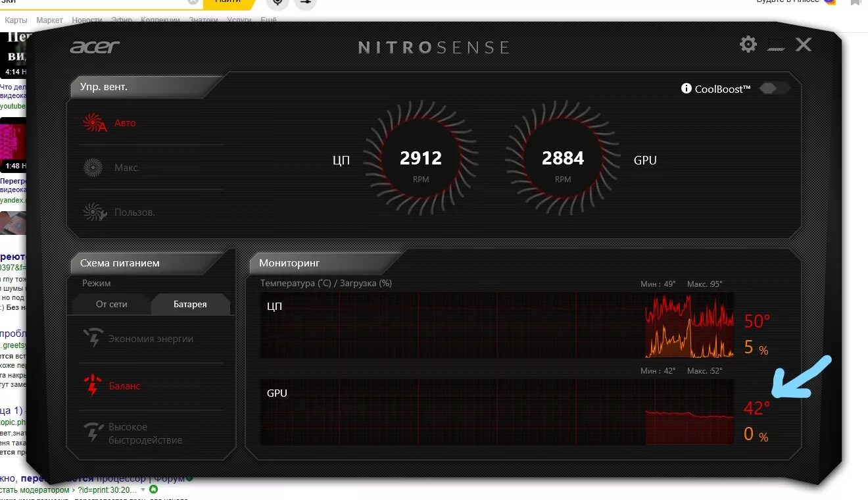Select Высокое быстродействие plan icon

[x=93, y=434]
